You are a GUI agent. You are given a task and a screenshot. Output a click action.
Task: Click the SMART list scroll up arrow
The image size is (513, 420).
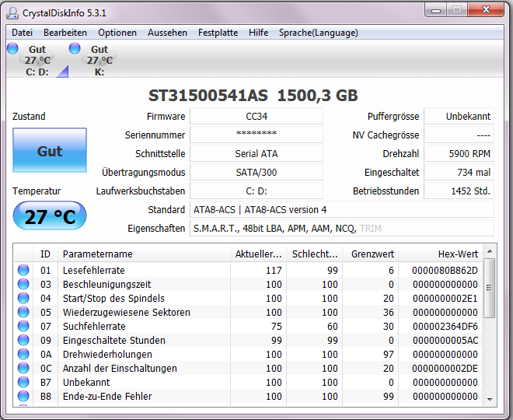(490, 251)
